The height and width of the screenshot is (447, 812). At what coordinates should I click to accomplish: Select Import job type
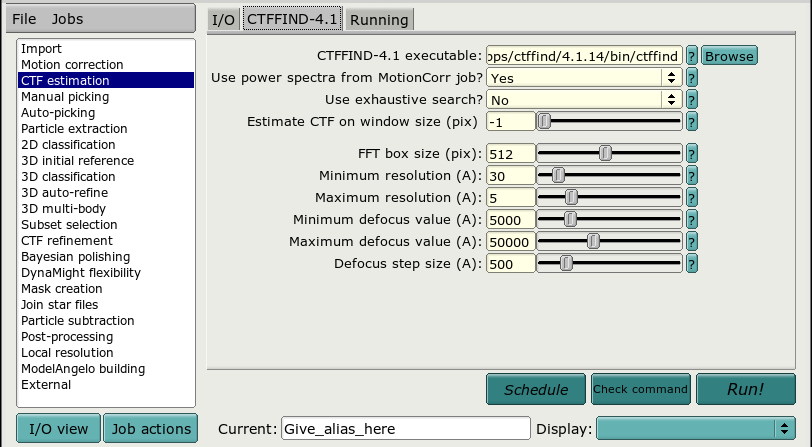(x=106, y=48)
